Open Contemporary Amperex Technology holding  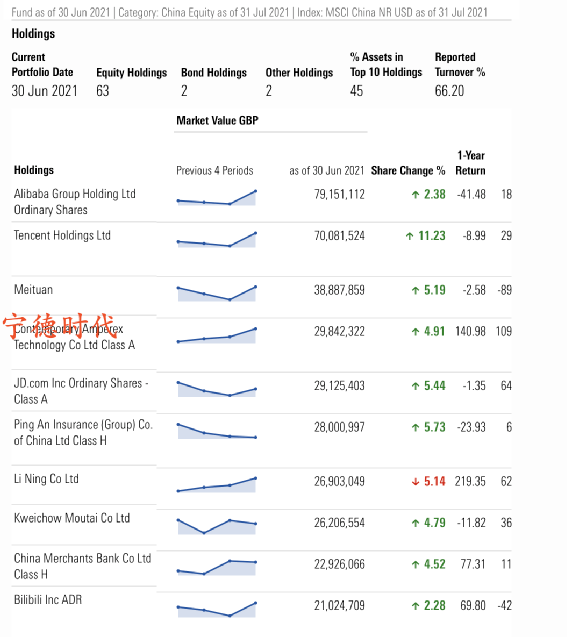pos(74,337)
